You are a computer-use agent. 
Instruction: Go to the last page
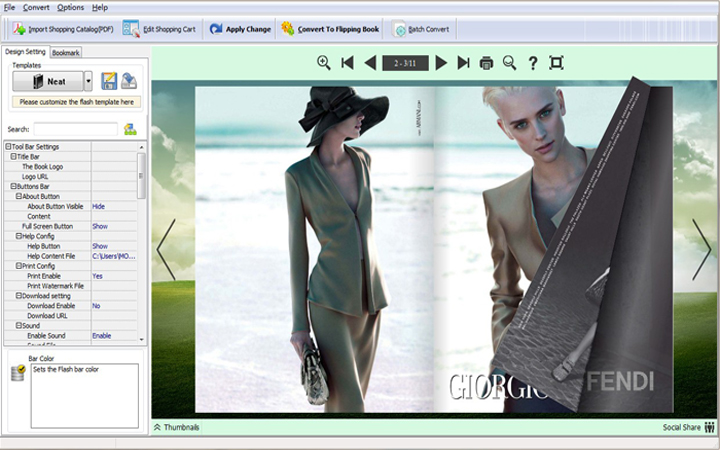463,63
